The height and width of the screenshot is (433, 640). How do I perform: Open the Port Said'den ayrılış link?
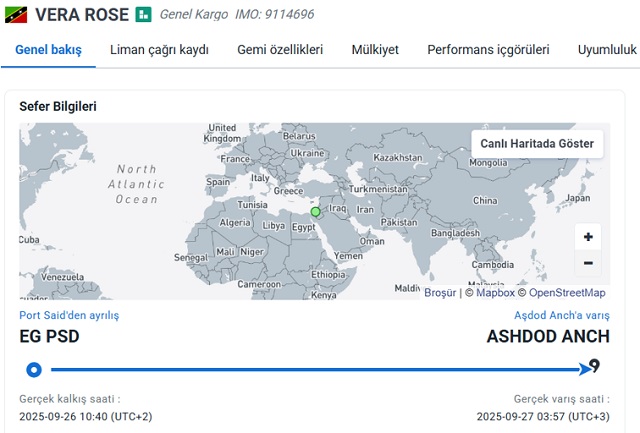[x=69, y=315]
